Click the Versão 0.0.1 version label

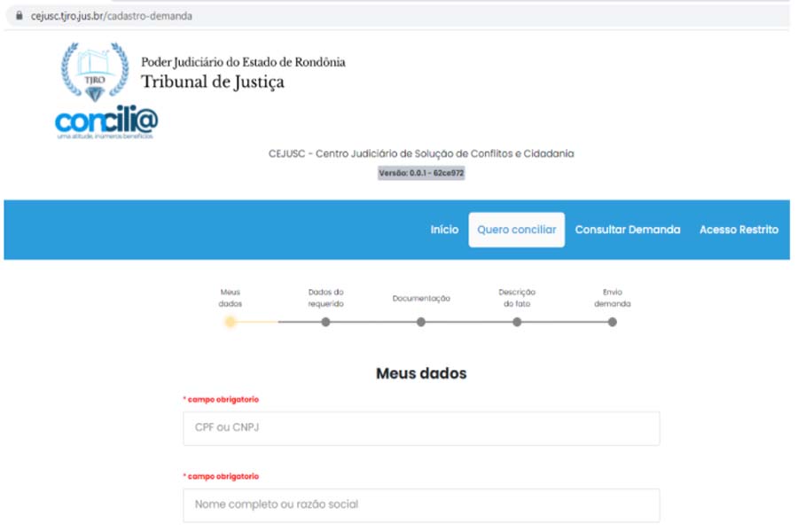tap(421, 174)
